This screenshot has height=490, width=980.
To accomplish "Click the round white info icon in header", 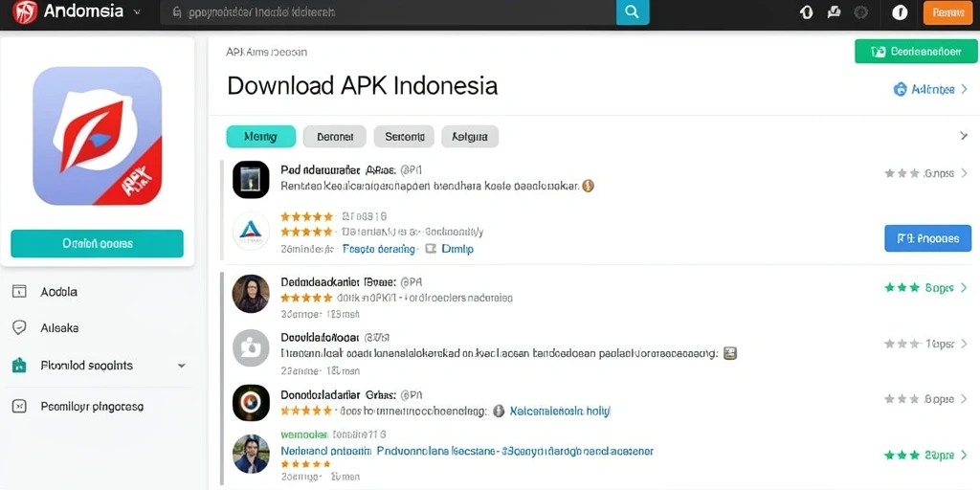I will pos(900,11).
